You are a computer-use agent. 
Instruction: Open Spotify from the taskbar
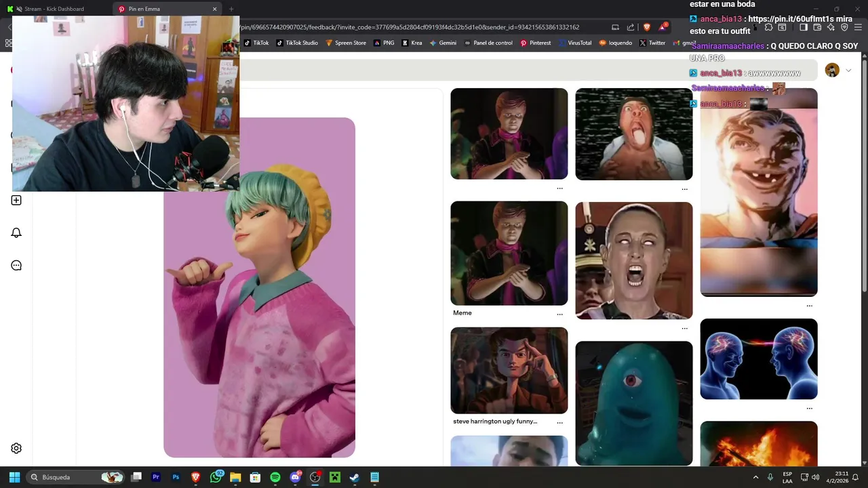tap(275, 477)
